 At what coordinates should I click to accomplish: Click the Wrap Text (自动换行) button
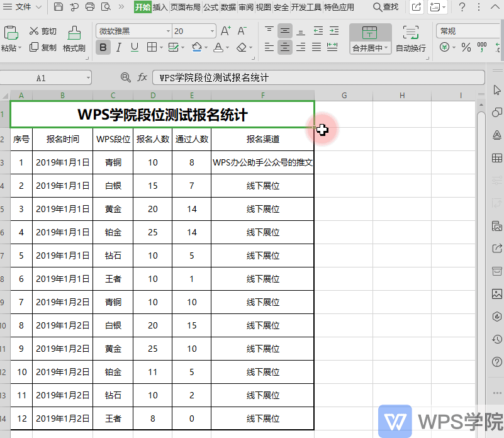(411, 39)
